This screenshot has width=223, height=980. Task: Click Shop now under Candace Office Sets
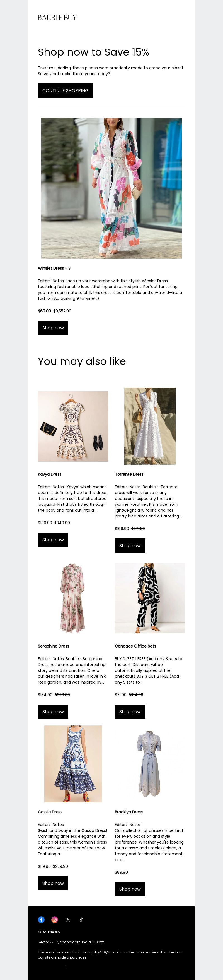[x=130, y=711]
